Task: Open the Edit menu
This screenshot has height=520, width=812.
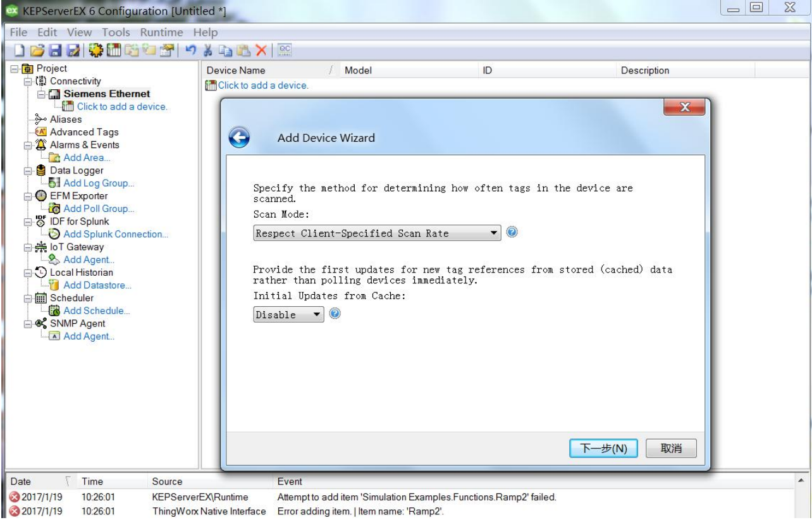Action: pyautogui.click(x=47, y=32)
